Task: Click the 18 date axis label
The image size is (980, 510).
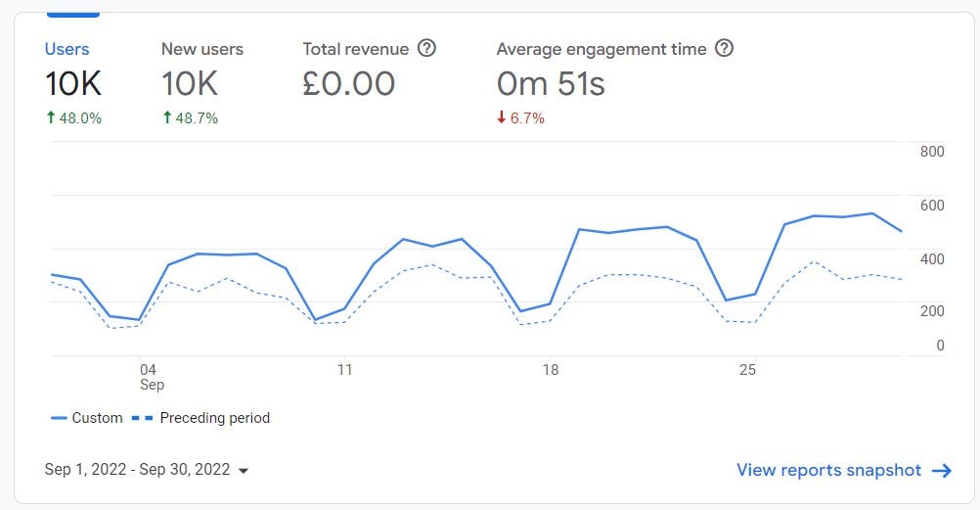Action: [550, 370]
